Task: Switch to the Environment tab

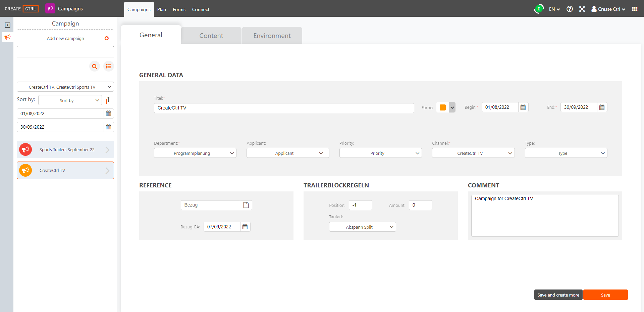Action: (272, 36)
